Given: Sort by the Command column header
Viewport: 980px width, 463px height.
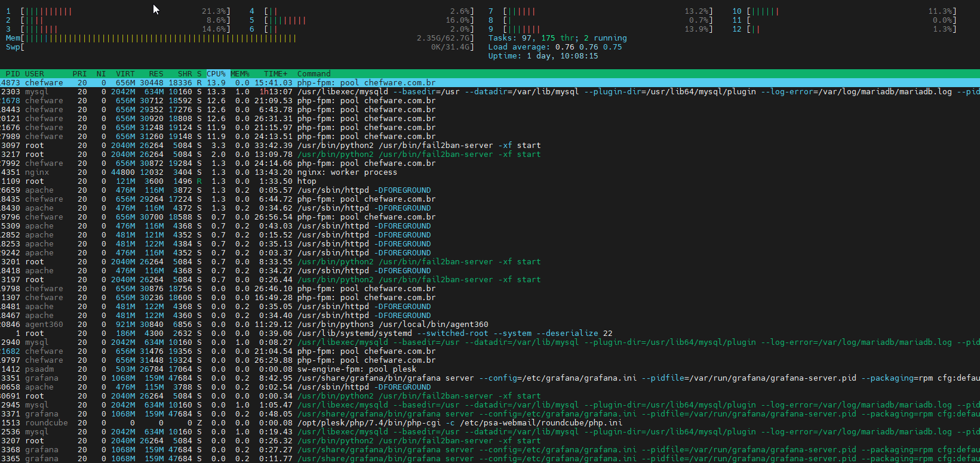Looking at the screenshot, I should click(314, 74).
